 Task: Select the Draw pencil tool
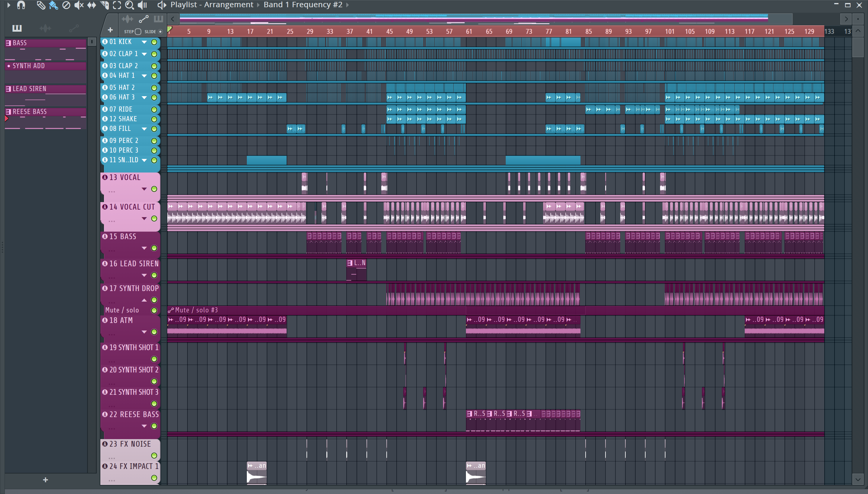pos(41,5)
